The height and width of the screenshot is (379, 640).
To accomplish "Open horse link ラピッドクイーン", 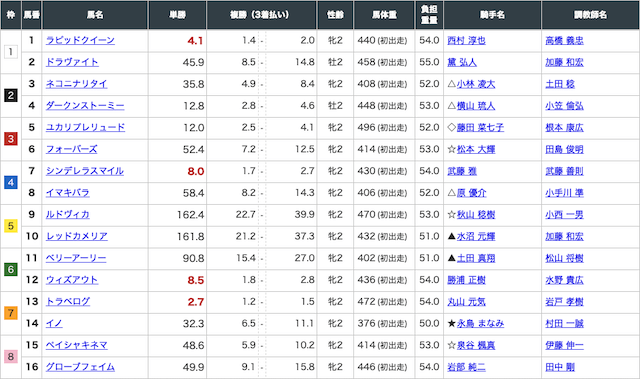I will [x=80, y=40].
